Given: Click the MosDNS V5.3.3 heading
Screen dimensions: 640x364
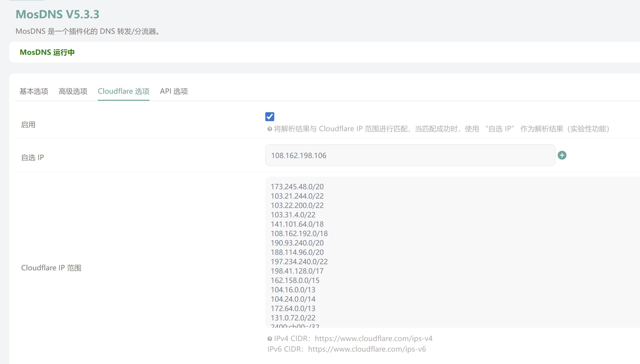Looking at the screenshot, I should (x=57, y=14).
